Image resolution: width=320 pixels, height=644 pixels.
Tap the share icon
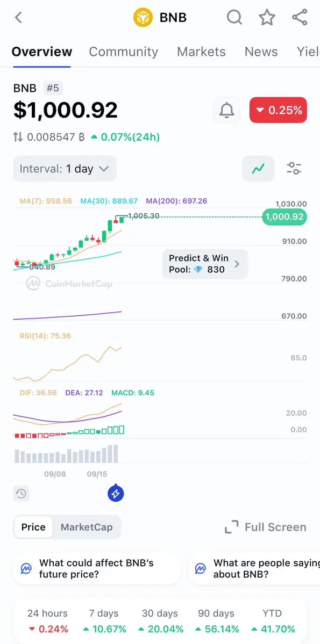click(300, 18)
